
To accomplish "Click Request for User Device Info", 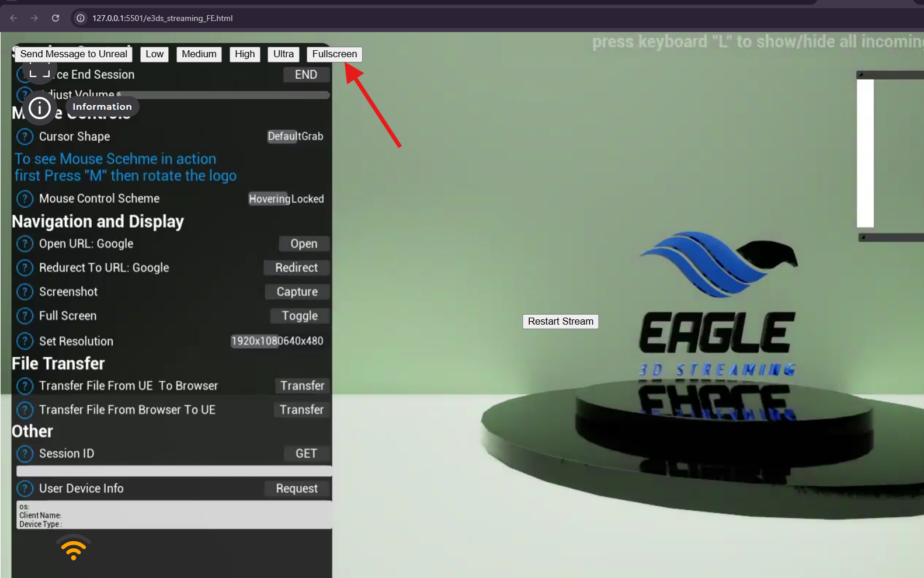I will 297,489.
